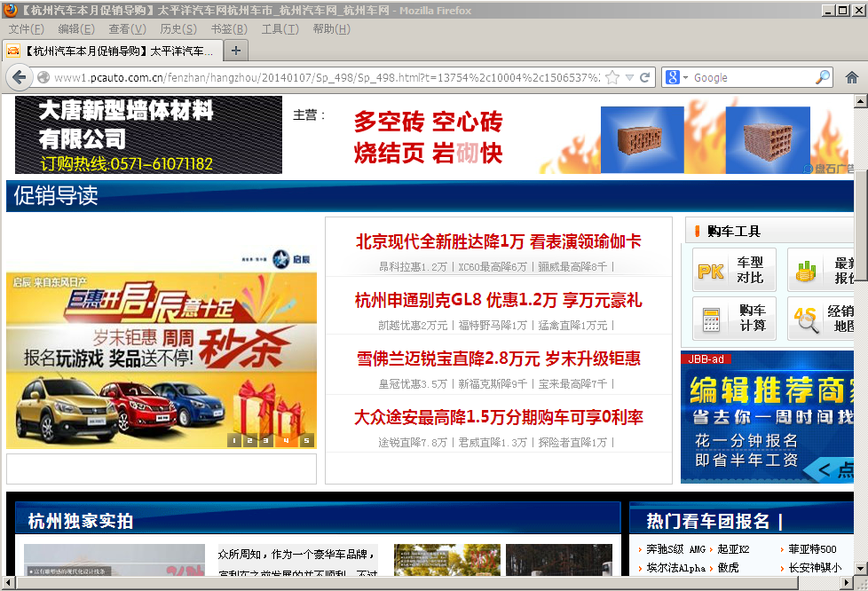This screenshot has width=868, height=591.
Task: Bookmark this page with the star icon
Action: coord(612,77)
